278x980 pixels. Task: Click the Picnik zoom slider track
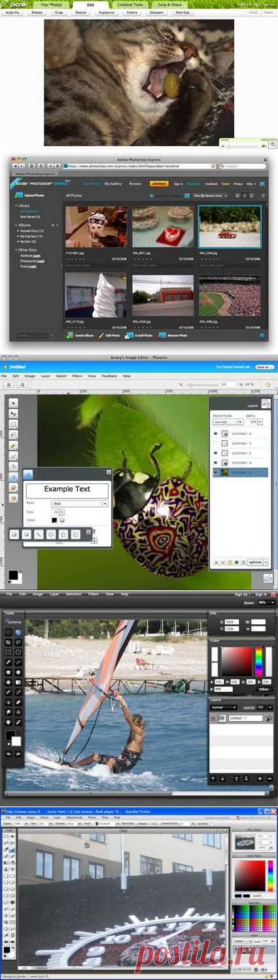(244, 146)
